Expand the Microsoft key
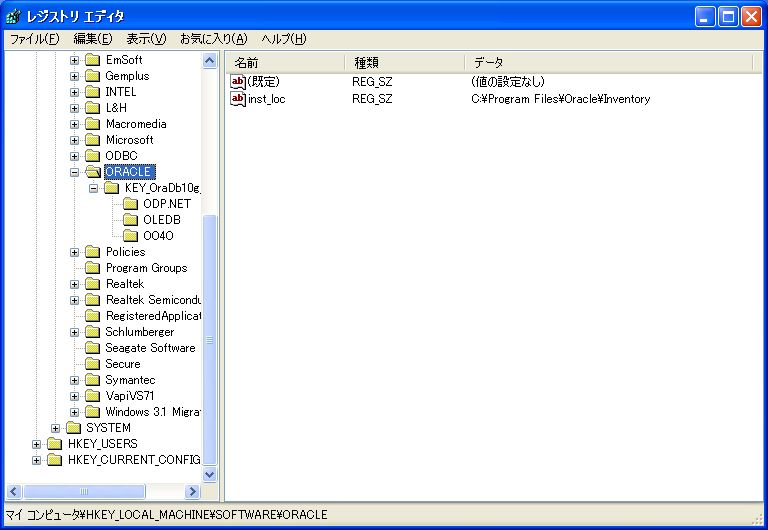The image size is (768, 530). 74,140
